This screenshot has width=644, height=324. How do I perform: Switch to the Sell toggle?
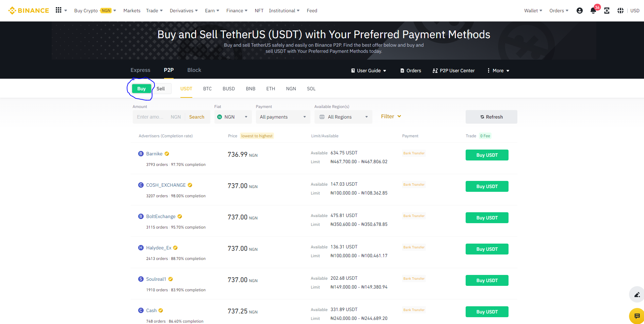[x=161, y=89]
